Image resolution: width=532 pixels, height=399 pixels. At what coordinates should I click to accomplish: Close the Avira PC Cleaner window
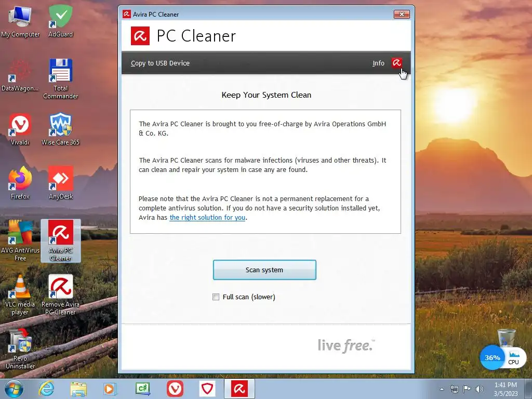tap(402, 14)
